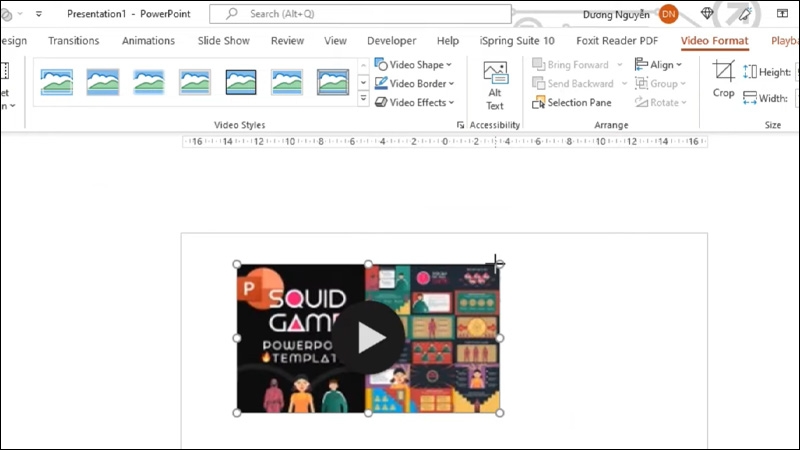Expand Bring Forward dropdown arrow

620,65
